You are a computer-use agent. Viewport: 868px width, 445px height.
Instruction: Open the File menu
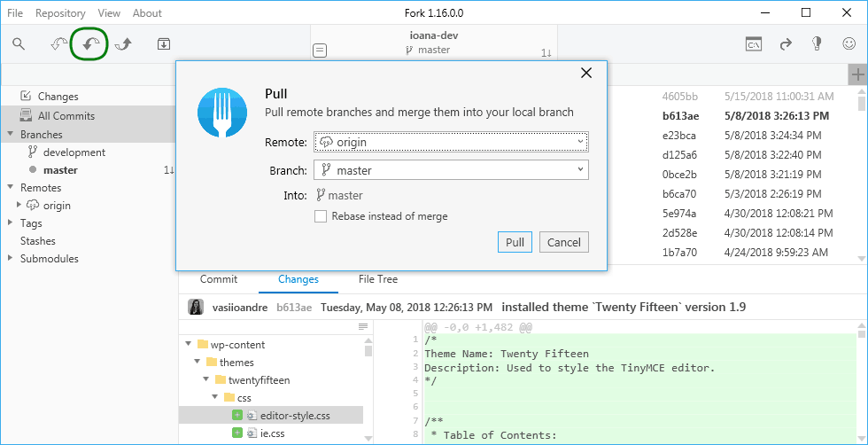click(15, 12)
